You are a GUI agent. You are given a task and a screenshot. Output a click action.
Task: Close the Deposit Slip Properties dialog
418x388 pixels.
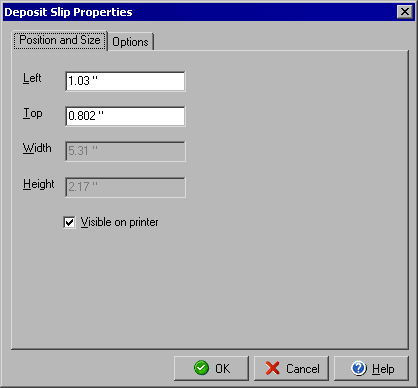pyautogui.click(x=405, y=12)
